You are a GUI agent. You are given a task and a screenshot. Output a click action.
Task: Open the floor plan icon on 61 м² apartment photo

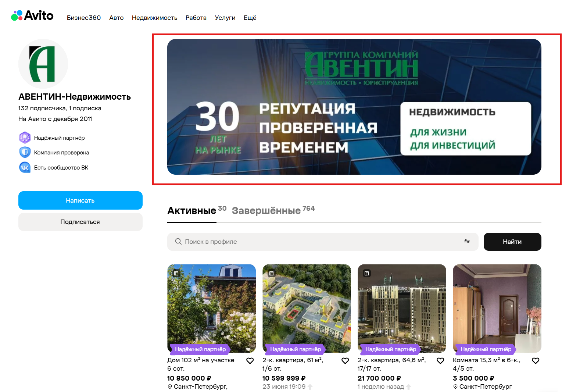(272, 273)
